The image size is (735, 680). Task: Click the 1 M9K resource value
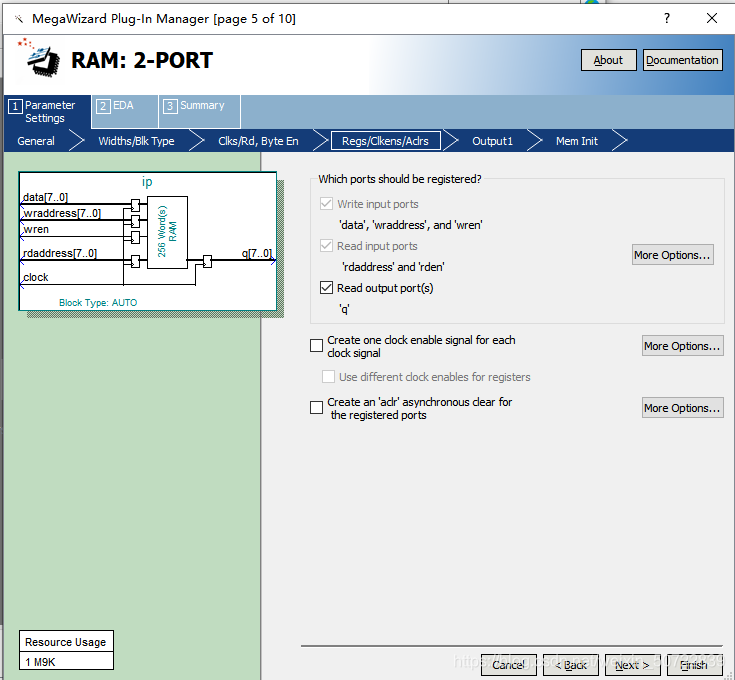coord(66,661)
